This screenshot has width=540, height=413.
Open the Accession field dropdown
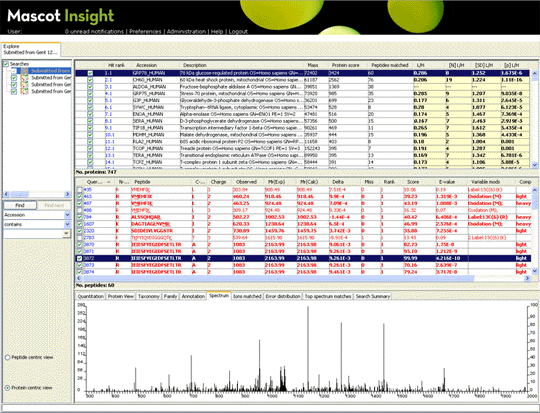point(67,215)
